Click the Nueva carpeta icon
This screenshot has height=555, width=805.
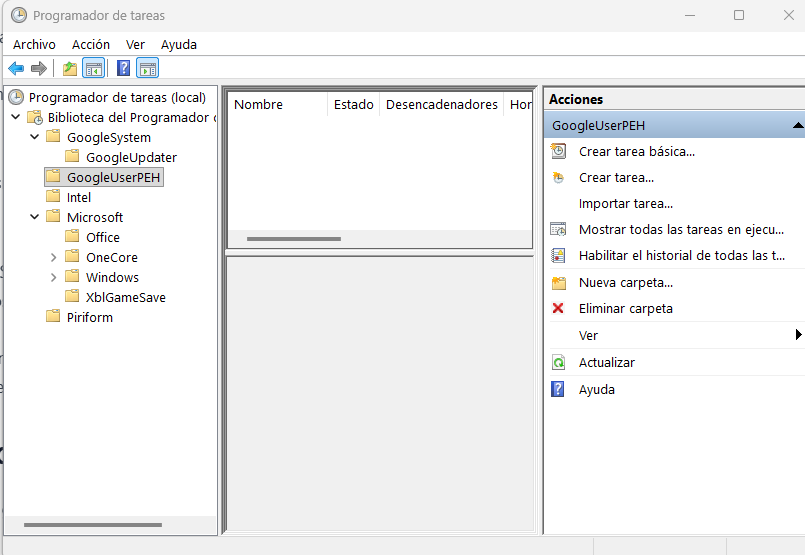pyautogui.click(x=559, y=283)
